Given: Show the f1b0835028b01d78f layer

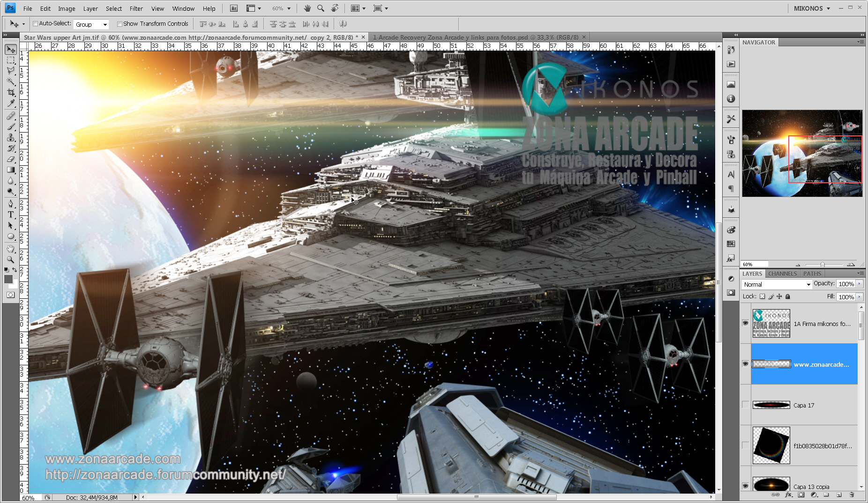Looking at the screenshot, I should [745, 445].
